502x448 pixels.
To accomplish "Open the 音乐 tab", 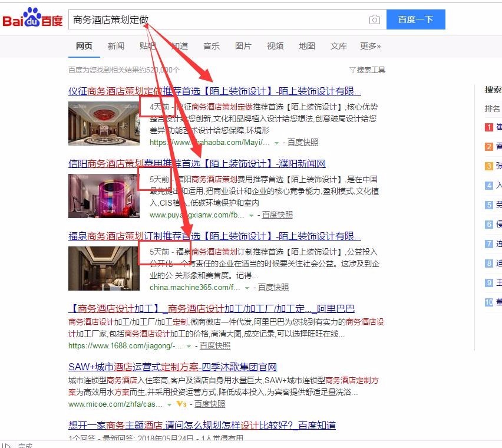I will [x=212, y=46].
